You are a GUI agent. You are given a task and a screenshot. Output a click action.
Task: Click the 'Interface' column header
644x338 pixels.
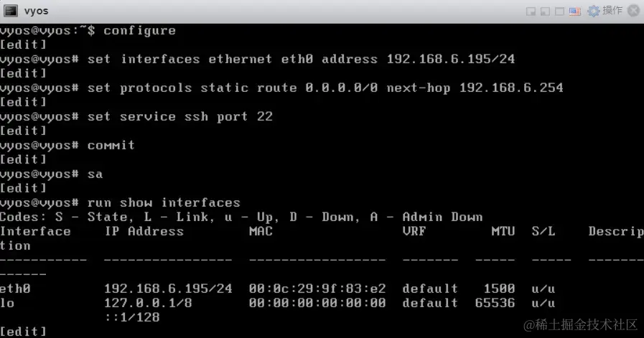click(x=35, y=232)
